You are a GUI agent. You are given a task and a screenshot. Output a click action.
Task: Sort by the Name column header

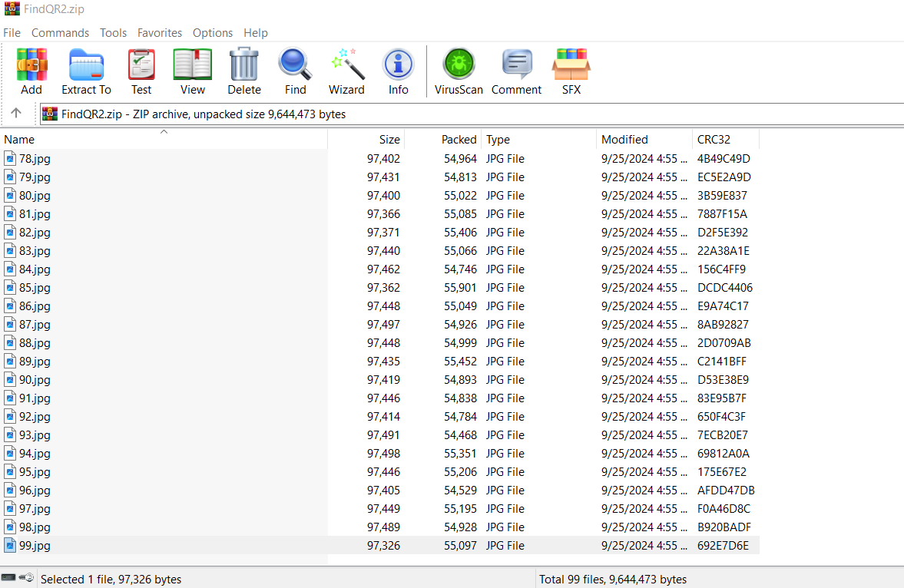tap(164, 140)
